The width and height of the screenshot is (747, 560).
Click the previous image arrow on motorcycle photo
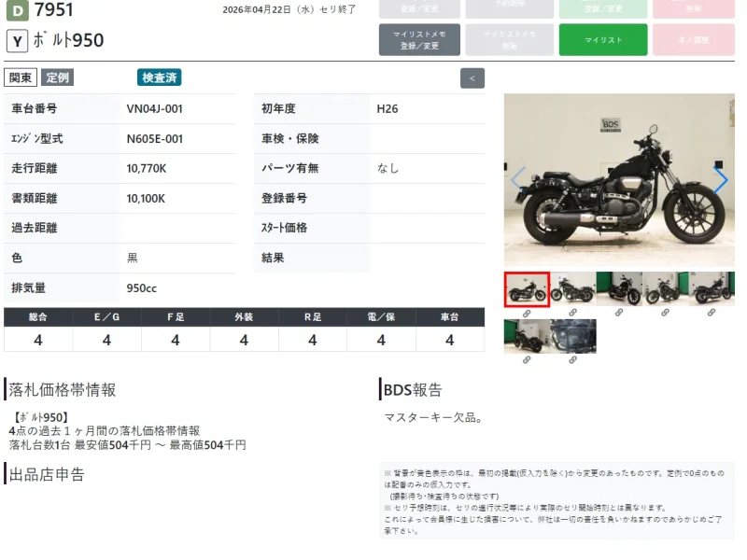point(518,179)
